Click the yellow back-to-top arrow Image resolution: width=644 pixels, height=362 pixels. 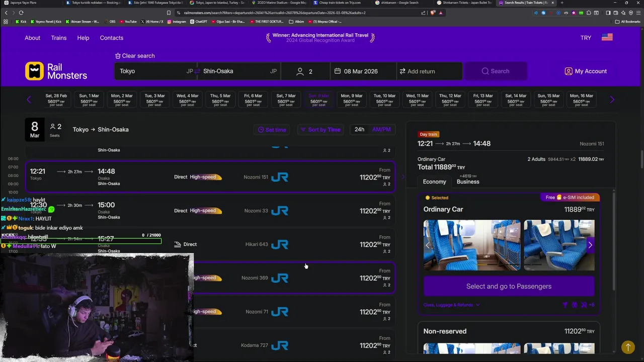(627, 347)
